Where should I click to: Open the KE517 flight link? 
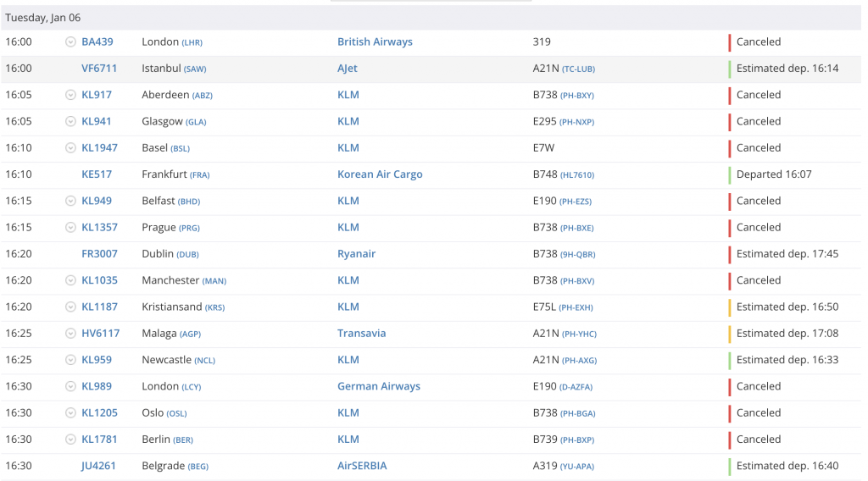tap(97, 174)
